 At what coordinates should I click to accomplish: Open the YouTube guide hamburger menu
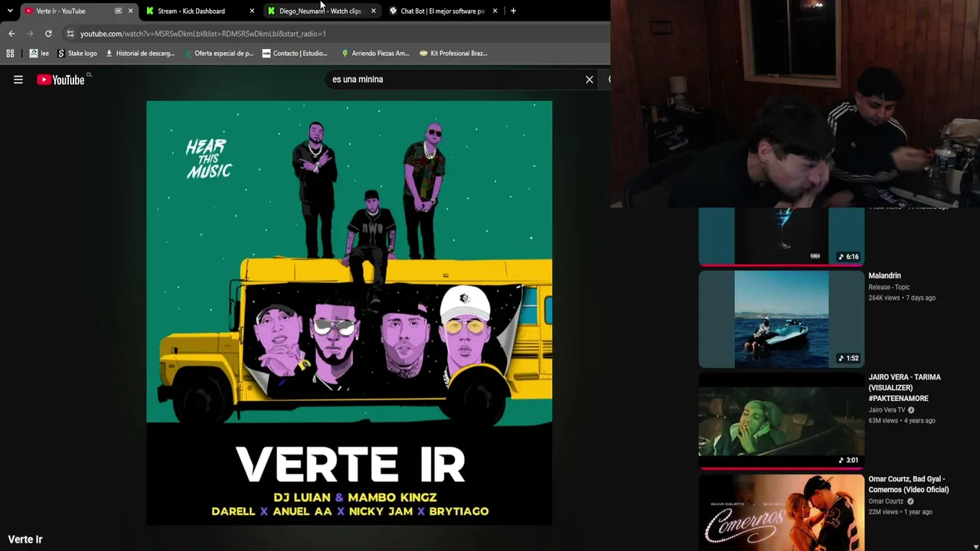point(18,80)
